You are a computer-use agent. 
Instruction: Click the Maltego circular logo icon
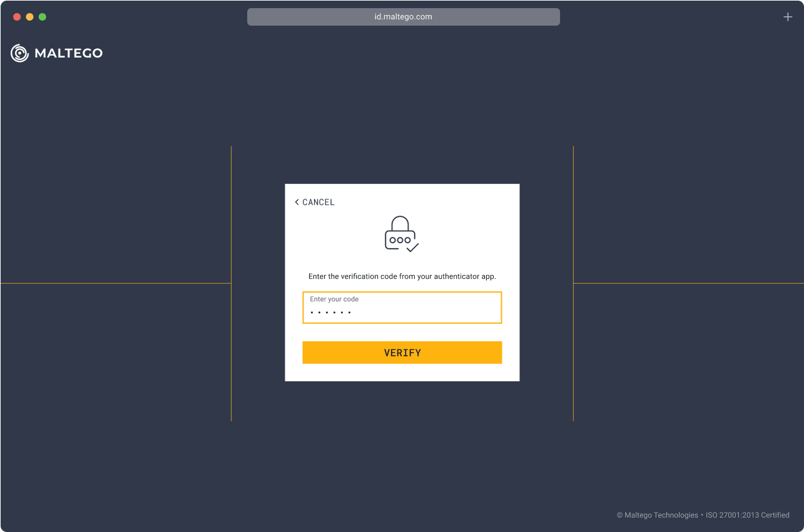click(20, 54)
